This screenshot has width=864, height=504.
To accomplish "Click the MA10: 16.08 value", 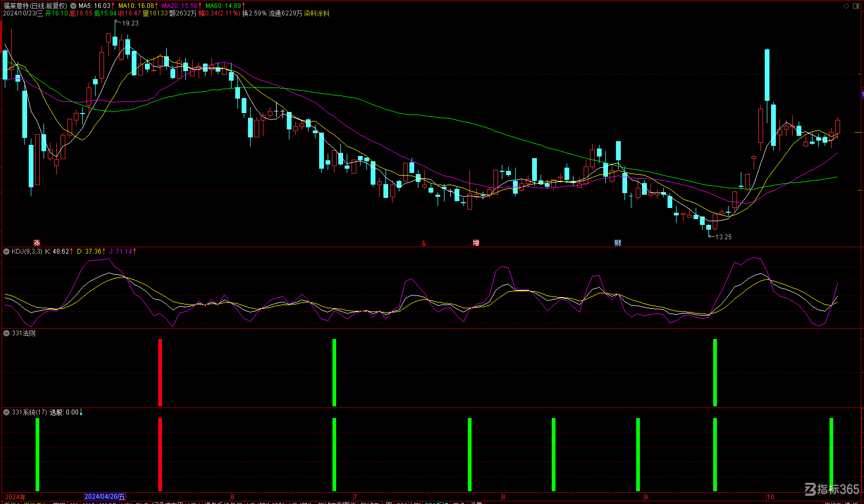I will [138, 6].
